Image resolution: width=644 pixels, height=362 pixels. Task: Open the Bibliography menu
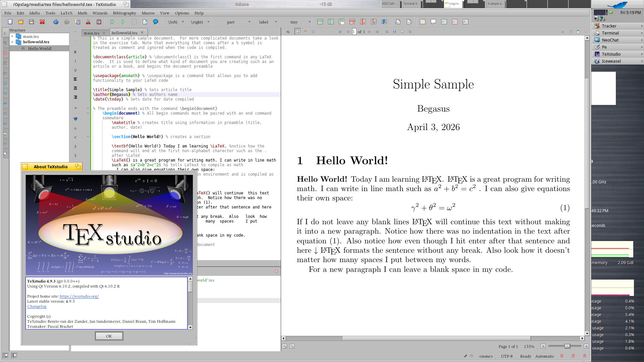coord(124,13)
